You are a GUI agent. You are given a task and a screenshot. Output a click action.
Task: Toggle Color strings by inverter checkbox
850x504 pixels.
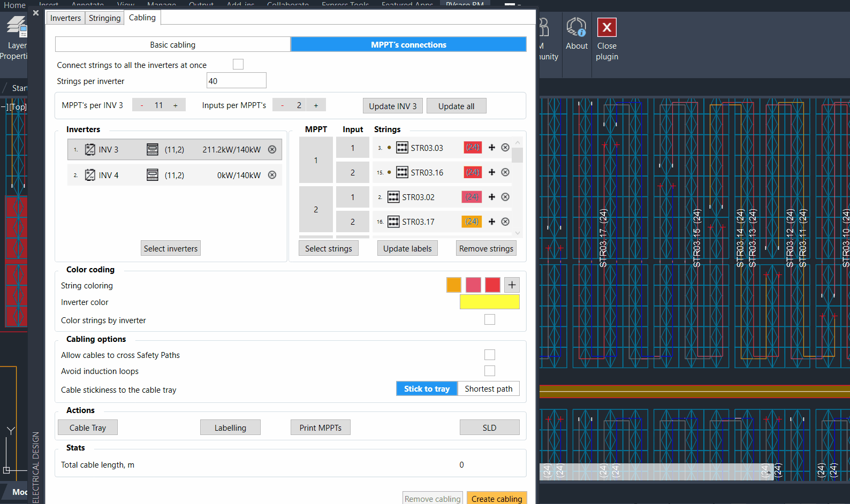(x=489, y=319)
